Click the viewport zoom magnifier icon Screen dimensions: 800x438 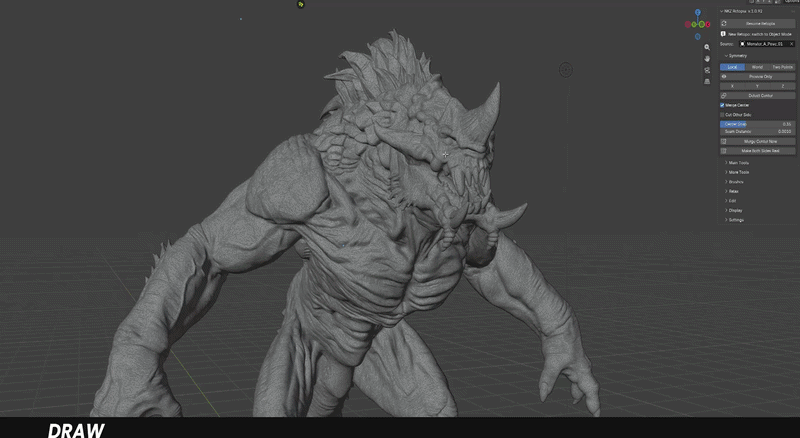click(707, 47)
